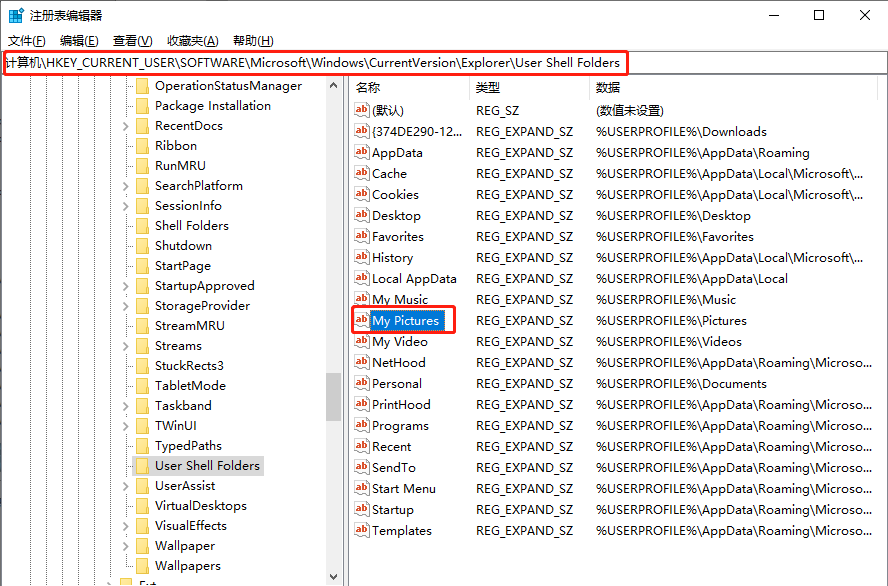Select the Programs value name
Image resolution: width=888 pixels, height=586 pixels.
400,426
